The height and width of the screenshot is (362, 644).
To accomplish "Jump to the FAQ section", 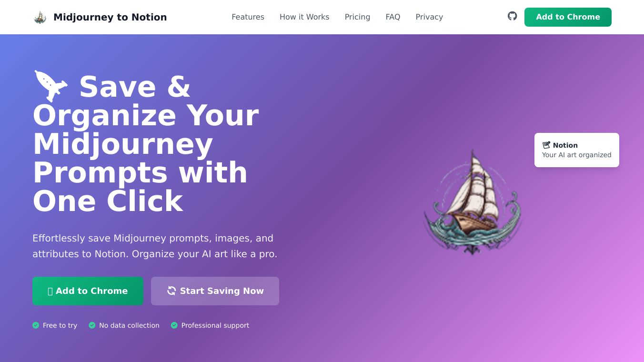I will 393,17.
